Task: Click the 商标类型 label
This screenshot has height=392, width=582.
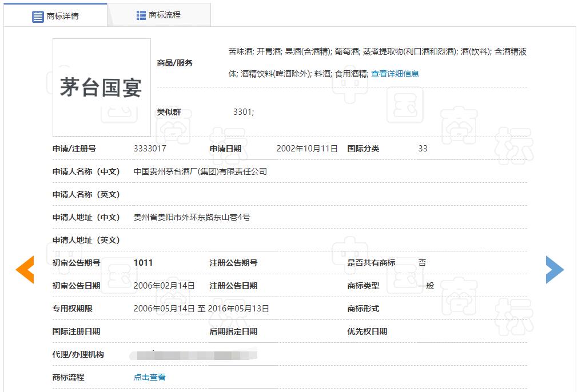Action: pos(363,286)
